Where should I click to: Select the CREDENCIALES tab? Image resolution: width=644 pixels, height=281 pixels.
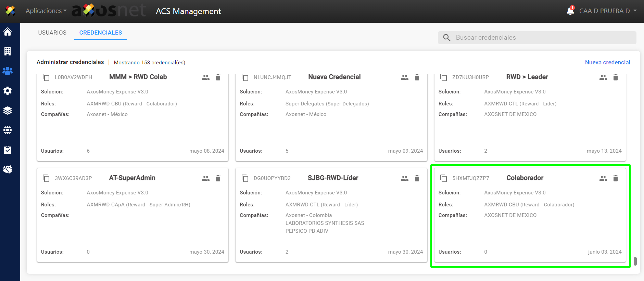(101, 33)
